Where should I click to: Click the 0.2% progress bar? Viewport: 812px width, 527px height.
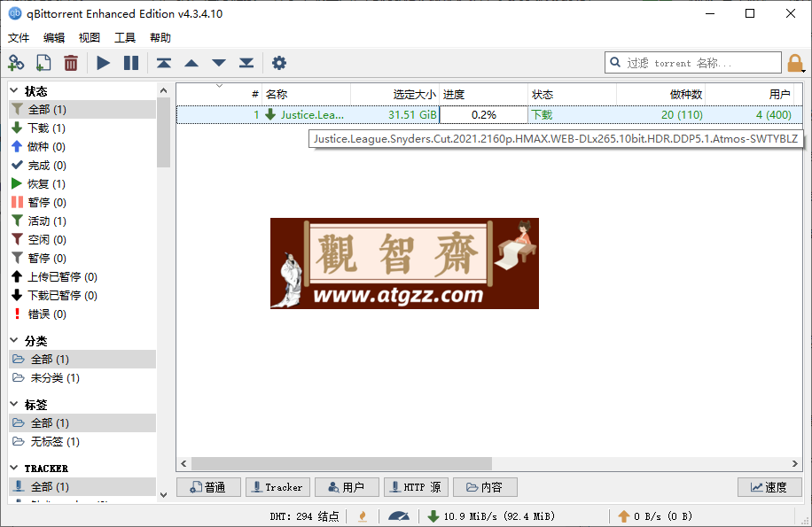pos(484,114)
